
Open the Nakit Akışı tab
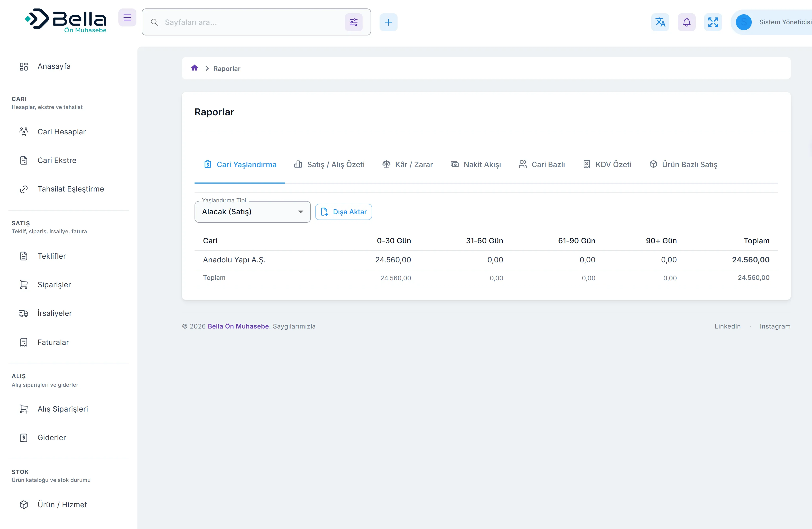coord(476,165)
